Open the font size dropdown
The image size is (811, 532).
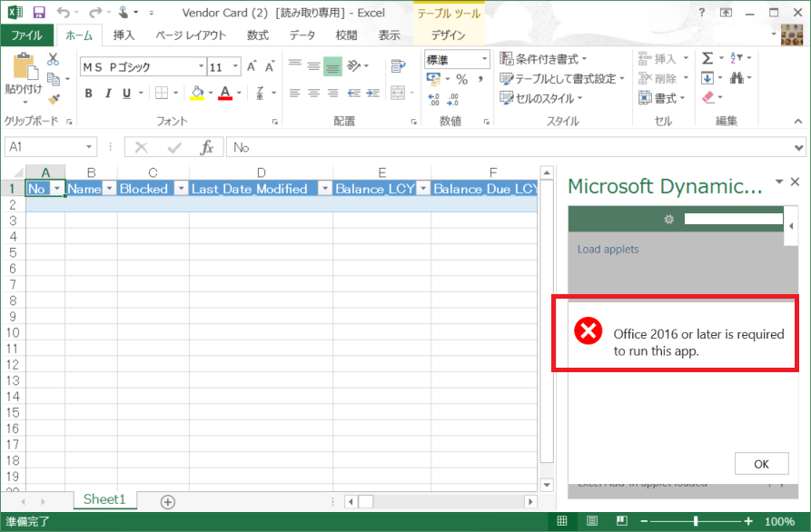pos(235,66)
